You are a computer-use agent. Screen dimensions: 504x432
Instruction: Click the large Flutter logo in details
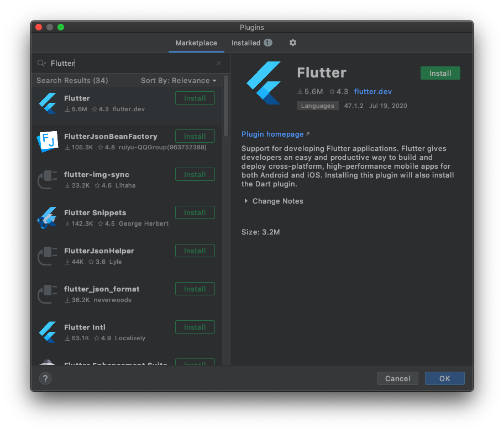tap(264, 83)
